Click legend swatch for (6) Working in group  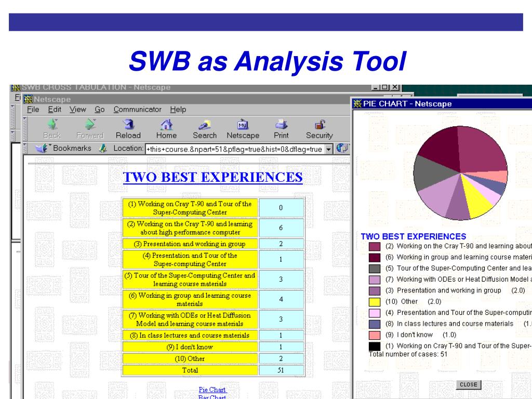pos(375,258)
